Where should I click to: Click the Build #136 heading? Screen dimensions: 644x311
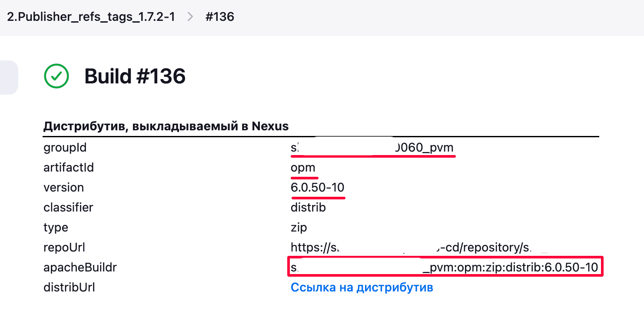tap(135, 76)
